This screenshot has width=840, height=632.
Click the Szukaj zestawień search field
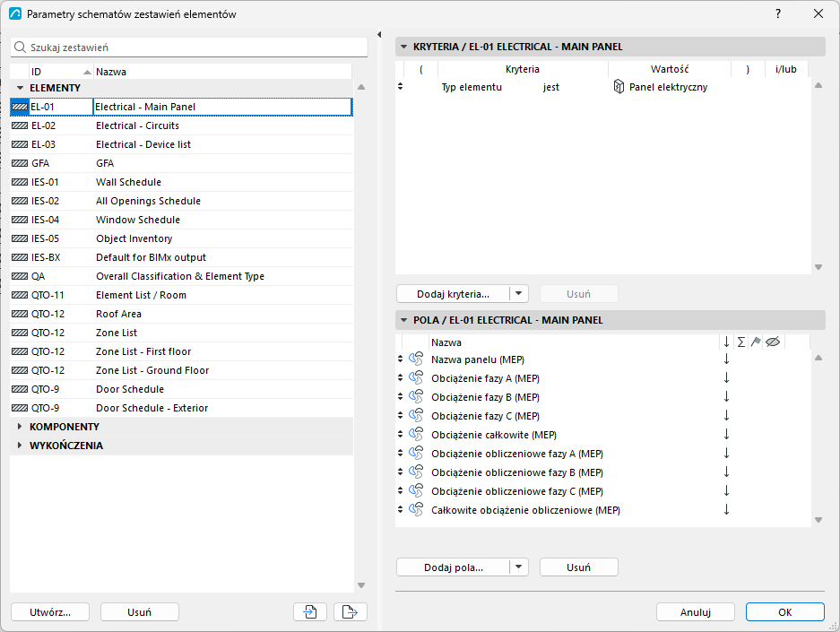(189, 48)
